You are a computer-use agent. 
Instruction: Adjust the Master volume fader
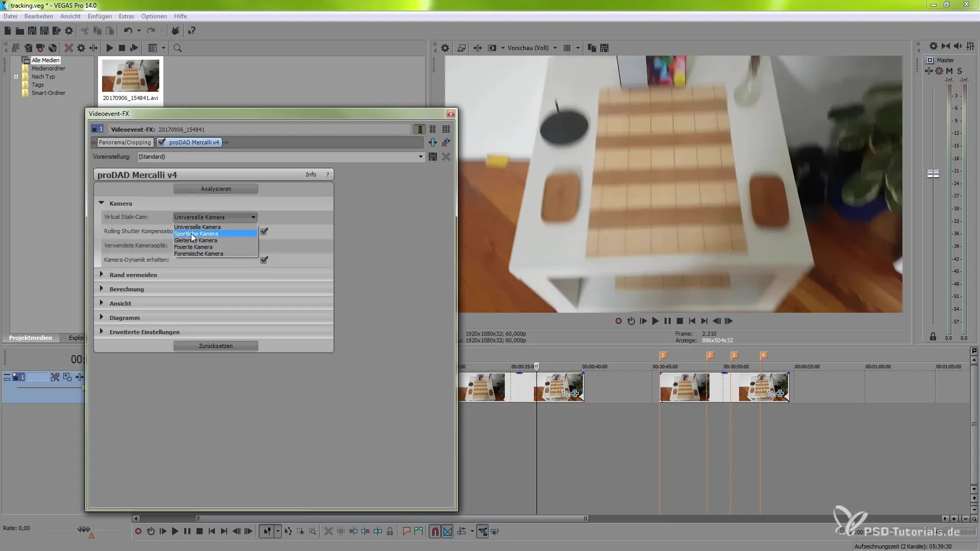coord(933,174)
